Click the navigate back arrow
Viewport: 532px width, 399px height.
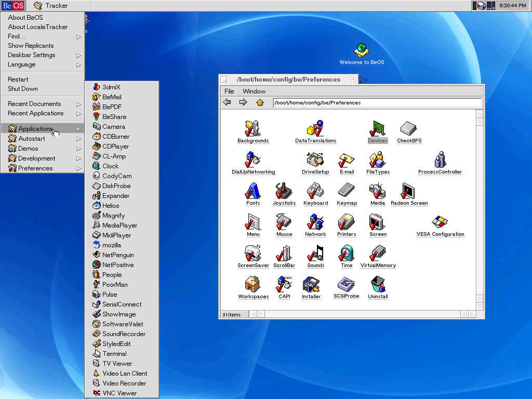click(x=227, y=102)
